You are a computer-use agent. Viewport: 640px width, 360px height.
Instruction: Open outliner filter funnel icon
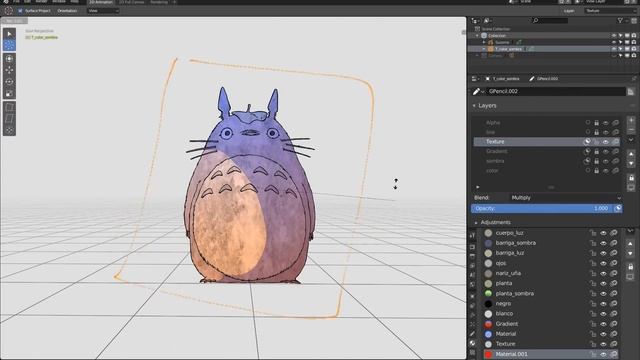tap(620, 20)
